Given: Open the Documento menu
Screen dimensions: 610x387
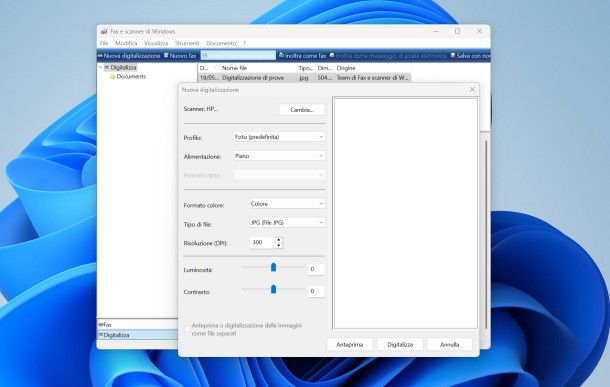Looking at the screenshot, I should pyautogui.click(x=221, y=43).
